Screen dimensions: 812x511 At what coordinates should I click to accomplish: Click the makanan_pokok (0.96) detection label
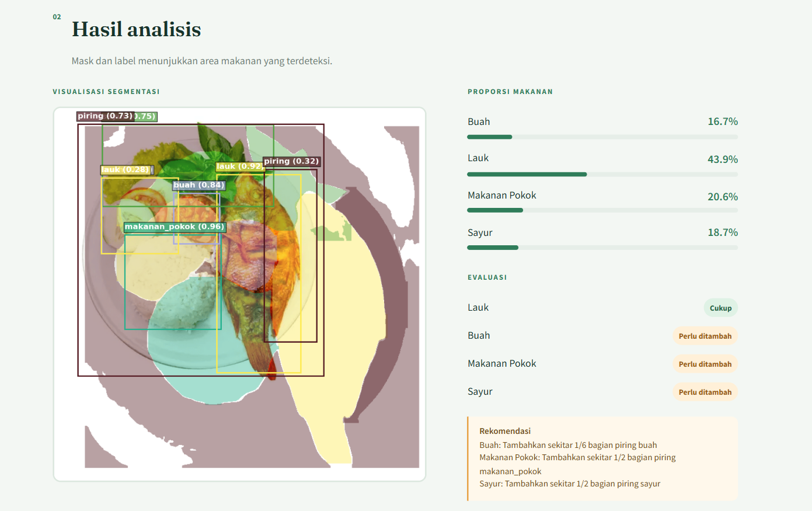[x=175, y=227]
